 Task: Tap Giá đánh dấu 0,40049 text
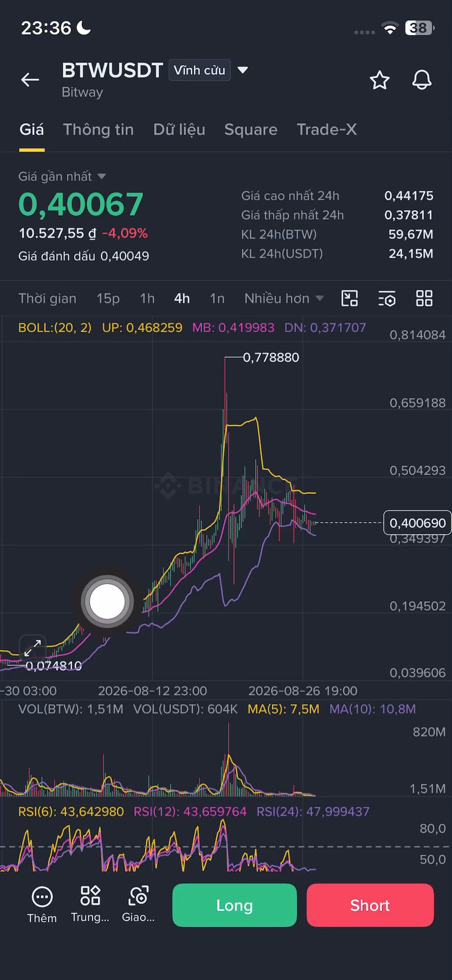[84, 256]
